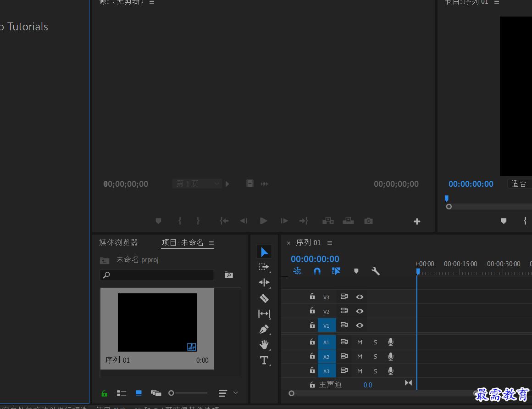Click program monitor timecode 00:00:00:00
Screen dimensions: 532x409
471,184
